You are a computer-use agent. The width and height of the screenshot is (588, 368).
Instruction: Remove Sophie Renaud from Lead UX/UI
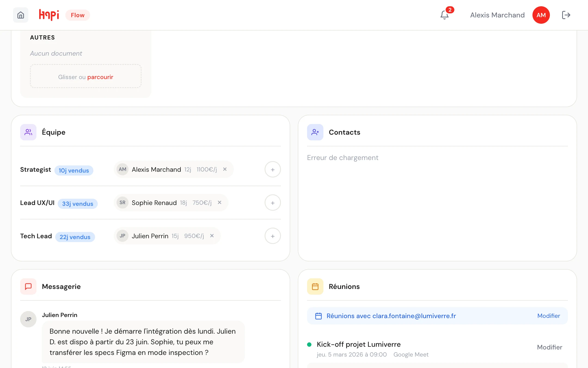[219, 203]
